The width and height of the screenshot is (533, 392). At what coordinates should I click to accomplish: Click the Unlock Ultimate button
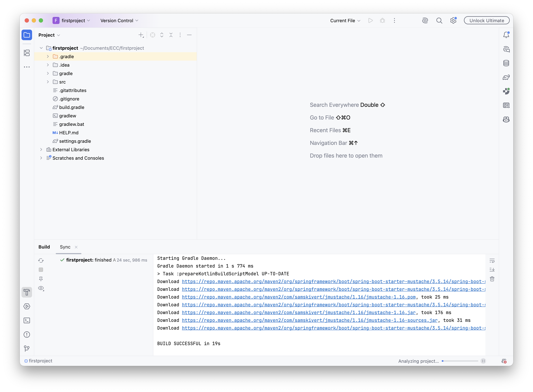[487, 21]
